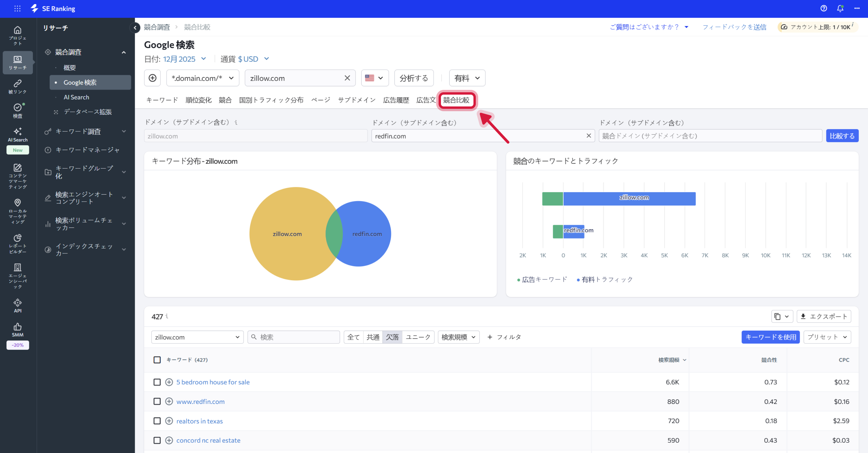Collapse the sidebar with the arrow toggle
868x453 pixels.
135,27
